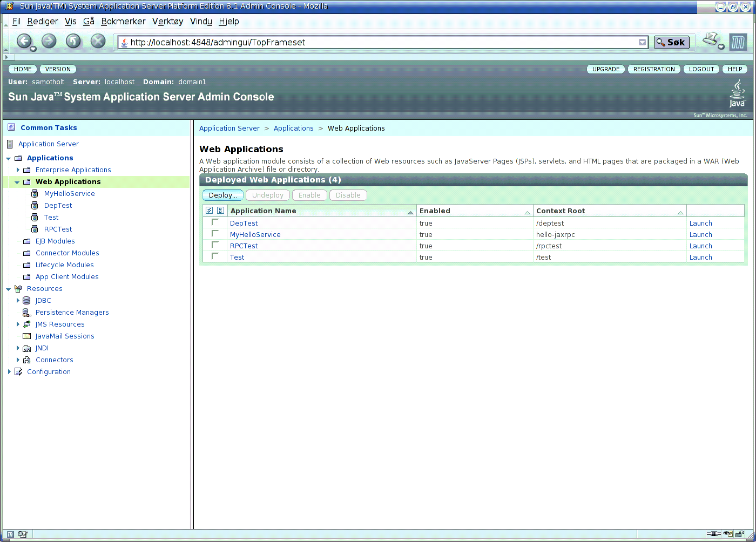Launch the MyHelloService application
This screenshot has height=542, width=756.
(700, 235)
